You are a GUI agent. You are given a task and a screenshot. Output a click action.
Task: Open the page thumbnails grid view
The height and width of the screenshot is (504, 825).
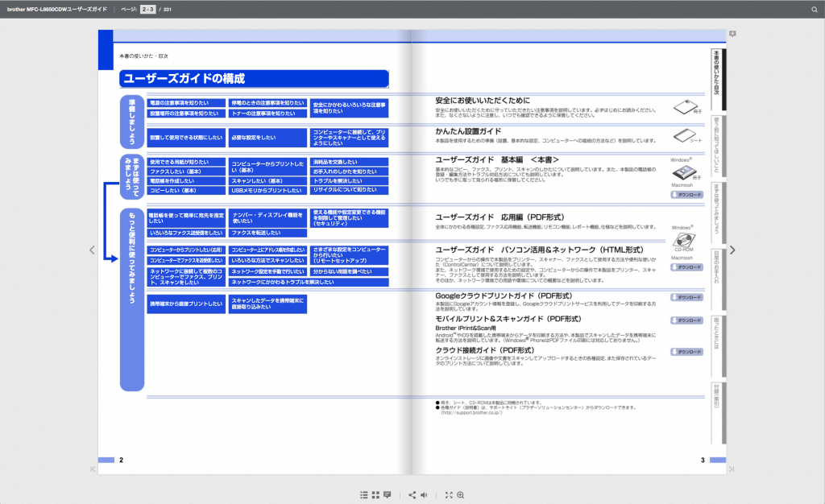(x=375, y=495)
